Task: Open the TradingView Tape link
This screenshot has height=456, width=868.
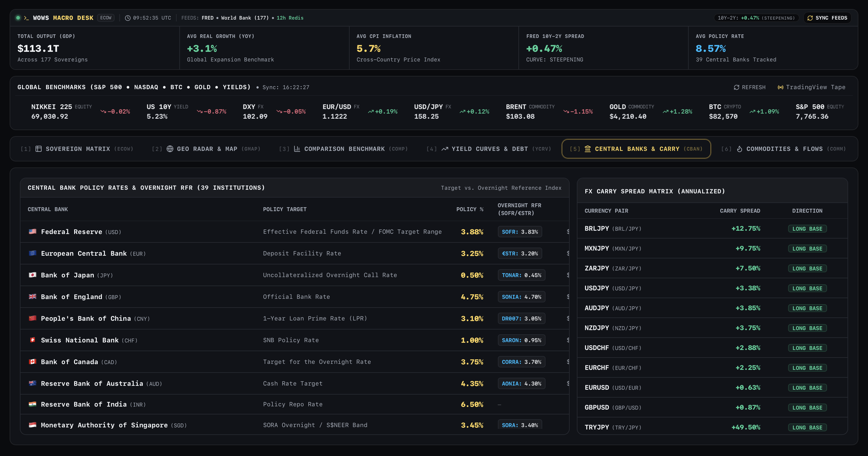Action: point(811,87)
